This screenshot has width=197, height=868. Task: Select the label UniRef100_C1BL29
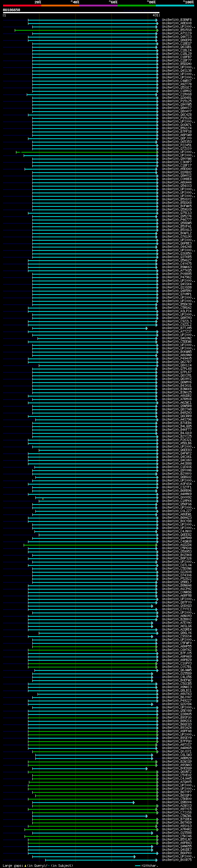click(x=176, y=54)
